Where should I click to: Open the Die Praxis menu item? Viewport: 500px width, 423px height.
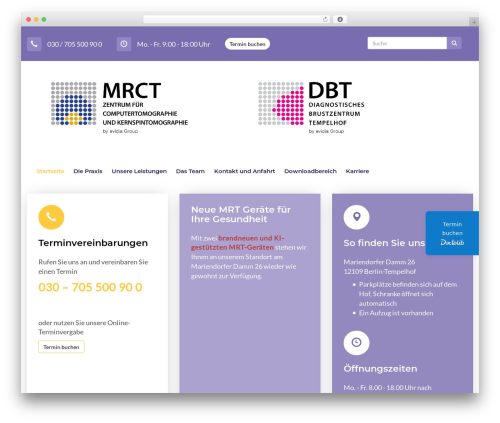pos(88,171)
